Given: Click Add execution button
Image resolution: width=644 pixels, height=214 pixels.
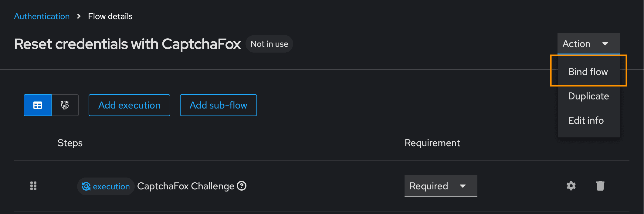Looking at the screenshot, I should (x=129, y=105).
